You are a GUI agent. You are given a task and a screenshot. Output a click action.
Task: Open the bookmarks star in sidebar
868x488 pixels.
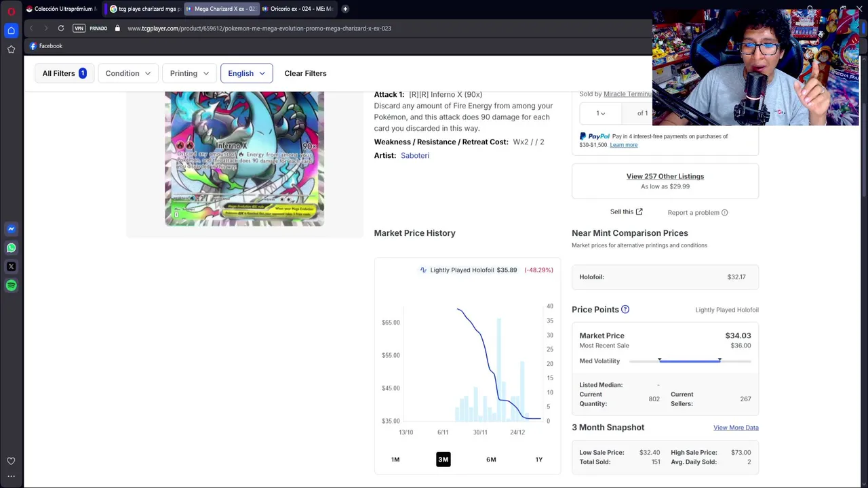coord(11,49)
